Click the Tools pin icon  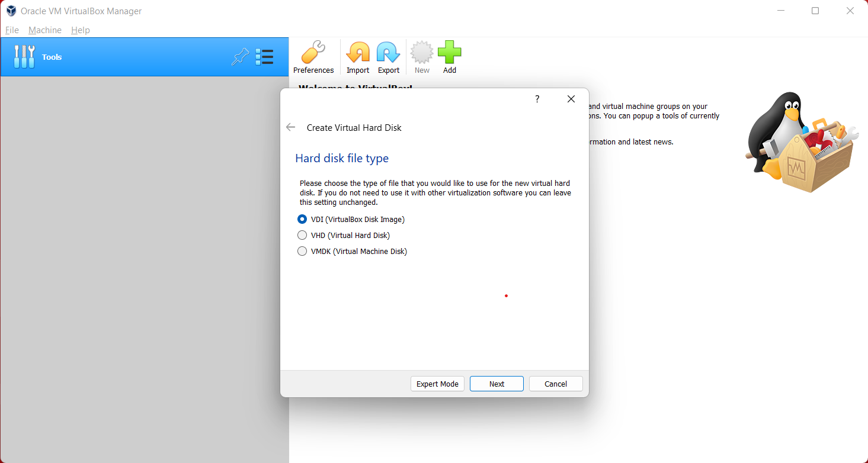click(240, 57)
